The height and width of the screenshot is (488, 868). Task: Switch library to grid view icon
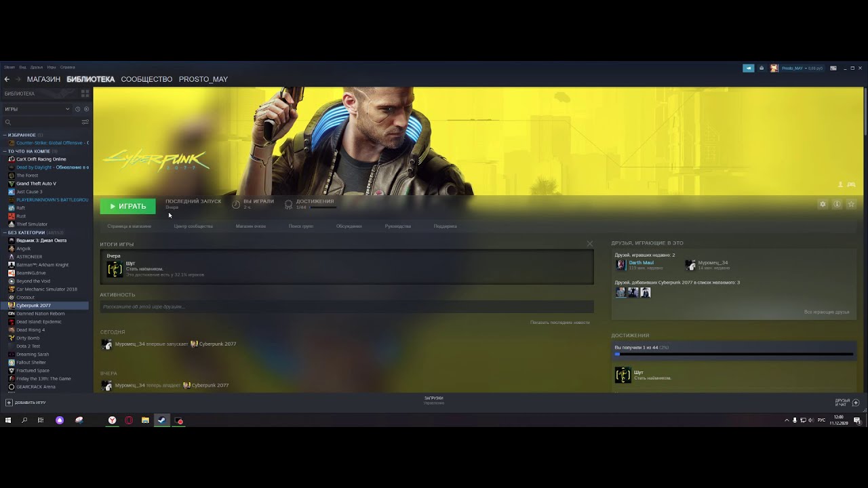(x=84, y=94)
